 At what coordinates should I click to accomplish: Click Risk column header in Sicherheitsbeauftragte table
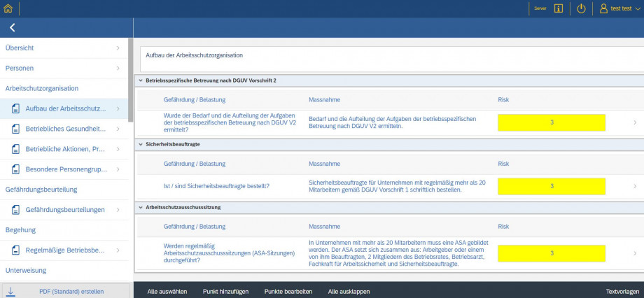[x=503, y=164]
